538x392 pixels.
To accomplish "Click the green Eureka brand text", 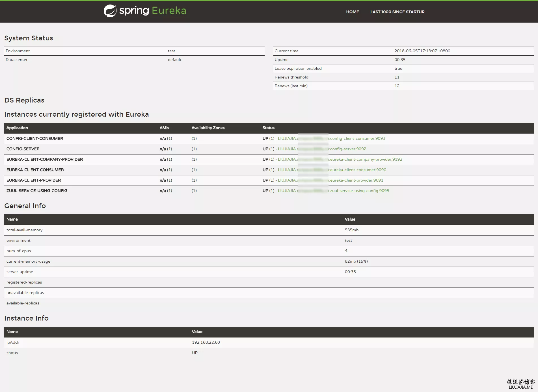I will pyautogui.click(x=169, y=11).
